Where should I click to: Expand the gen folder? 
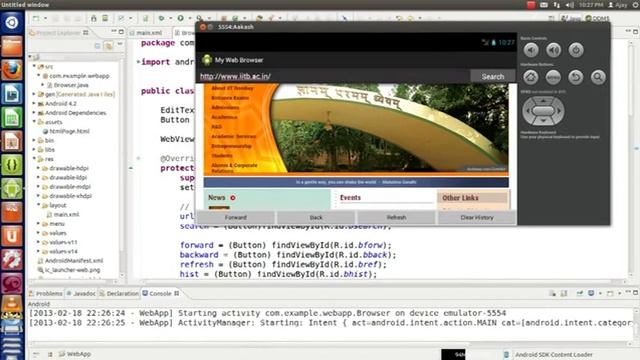pos(34,94)
